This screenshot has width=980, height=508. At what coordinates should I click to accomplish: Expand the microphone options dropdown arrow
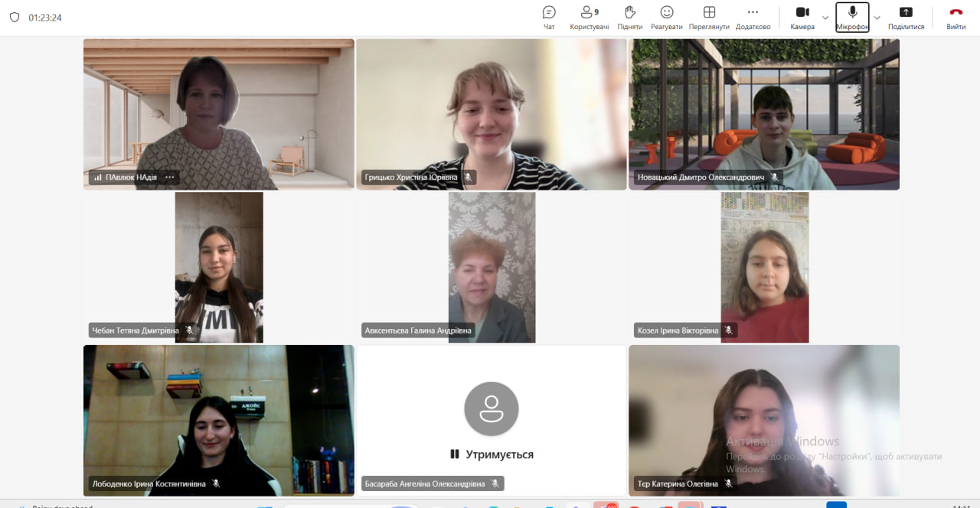tap(877, 18)
